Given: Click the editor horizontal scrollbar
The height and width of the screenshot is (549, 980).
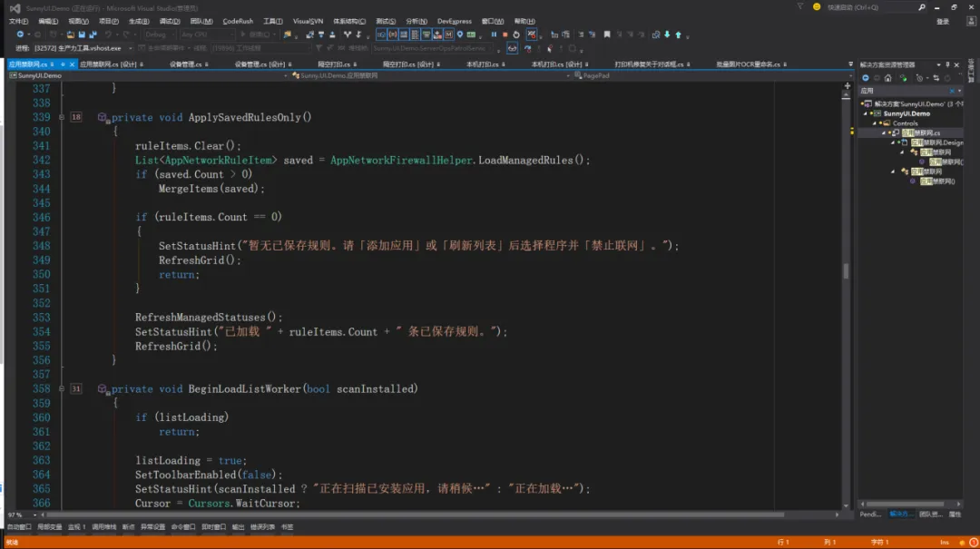Looking at the screenshot, I should 416,515.
